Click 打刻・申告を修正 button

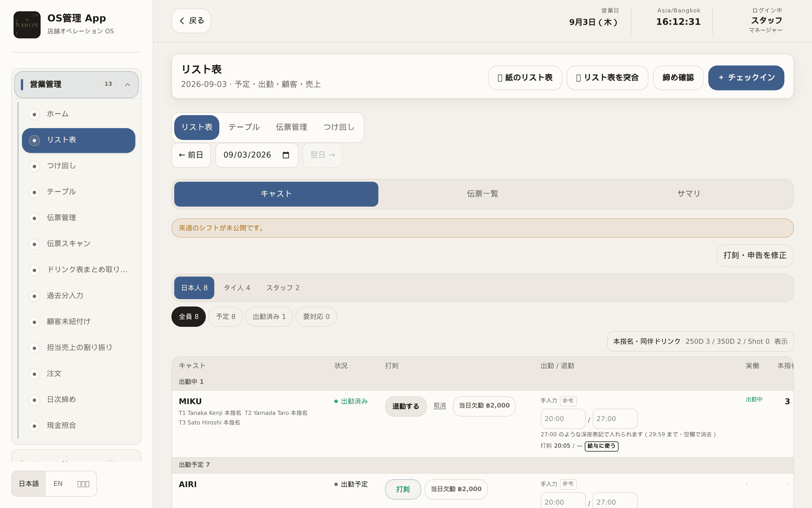click(755, 255)
